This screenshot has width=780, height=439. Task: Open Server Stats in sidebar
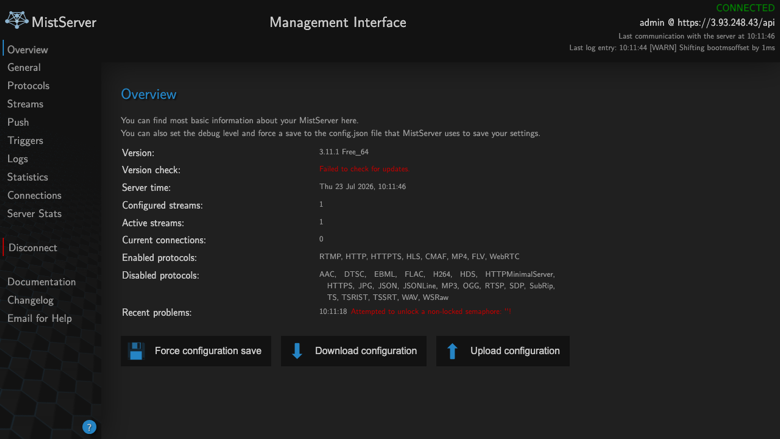point(34,214)
